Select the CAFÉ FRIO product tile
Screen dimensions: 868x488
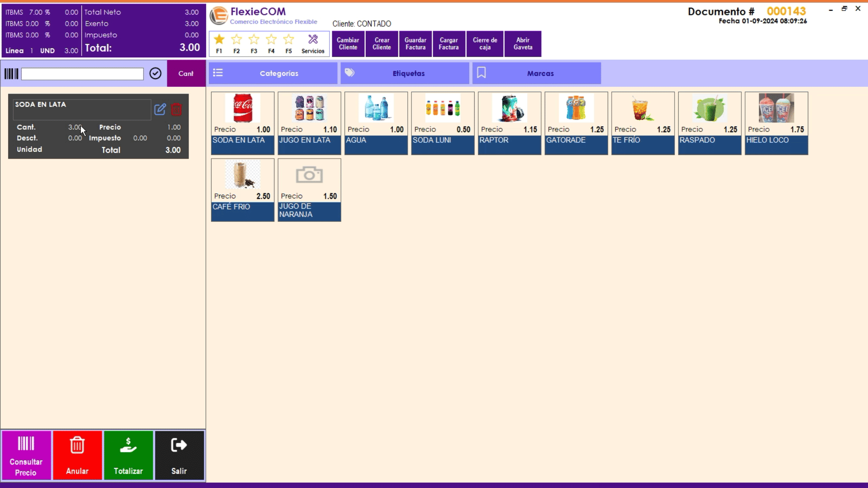click(x=243, y=190)
